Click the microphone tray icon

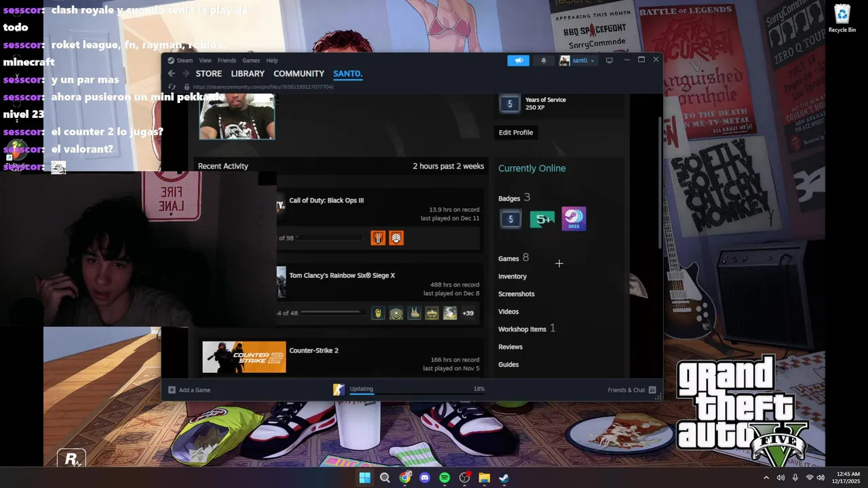(x=795, y=478)
